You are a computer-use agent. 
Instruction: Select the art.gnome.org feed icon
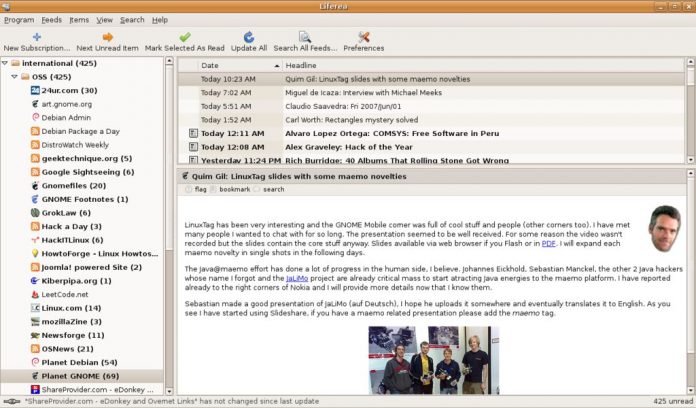[35, 104]
